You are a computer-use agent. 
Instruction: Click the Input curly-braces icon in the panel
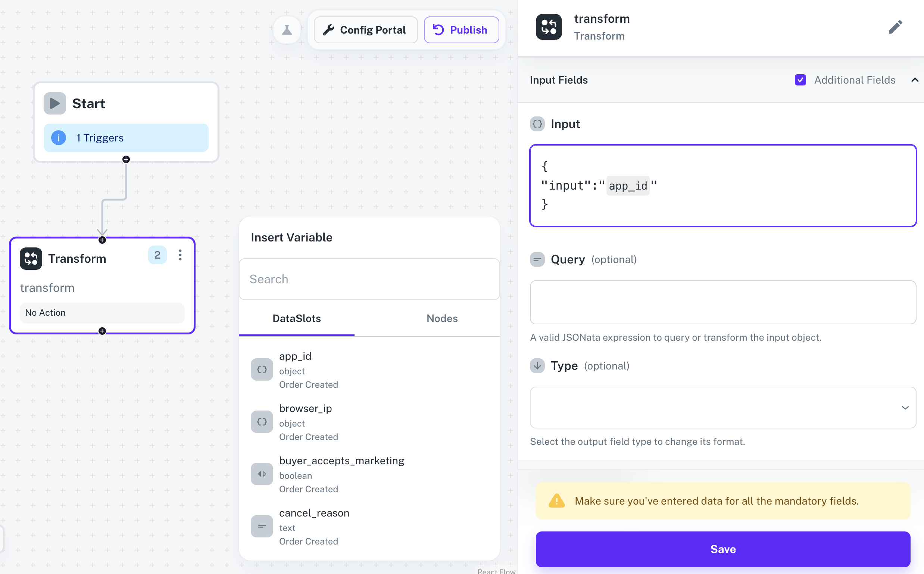(537, 124)
